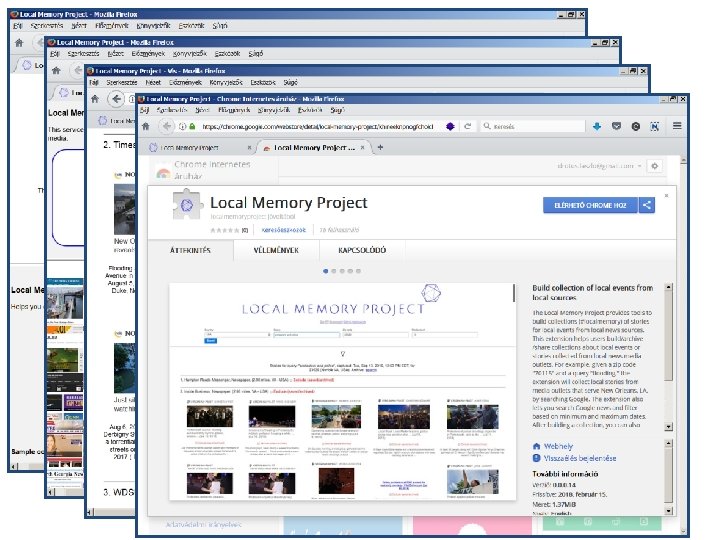Click the Local Memory Project puzzle-piece icon
720x540 pixels.
pos(187,204)
